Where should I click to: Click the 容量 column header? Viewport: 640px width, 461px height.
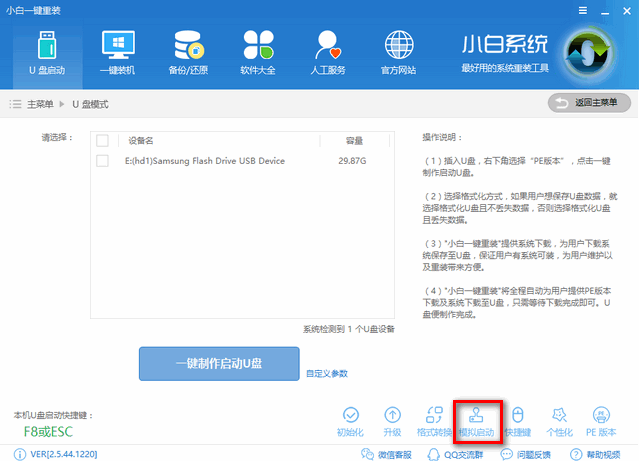(x=354, y=141)
